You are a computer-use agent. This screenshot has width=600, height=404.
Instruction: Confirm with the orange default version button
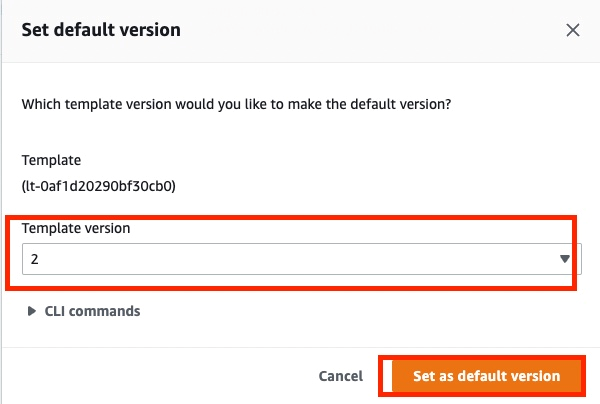click(x=486, y=376)
